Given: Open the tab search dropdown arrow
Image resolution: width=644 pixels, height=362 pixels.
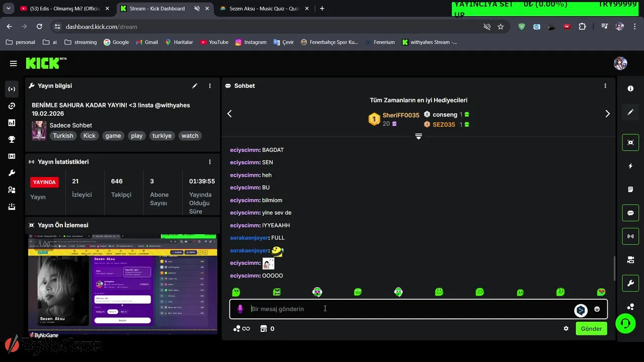Looking at the screenshot, I should [8, 9].
